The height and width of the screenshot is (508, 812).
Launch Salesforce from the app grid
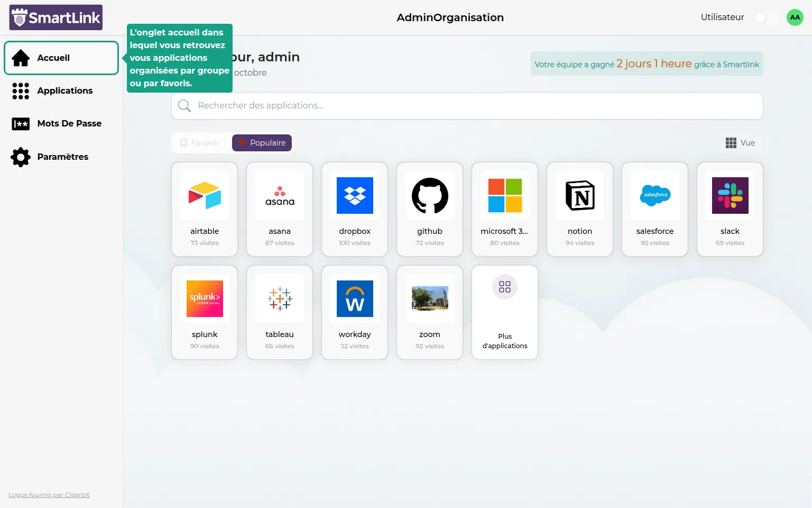coord(655,209)
